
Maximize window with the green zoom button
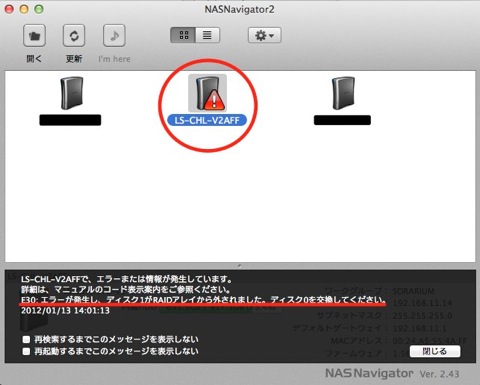click(39, 9)
